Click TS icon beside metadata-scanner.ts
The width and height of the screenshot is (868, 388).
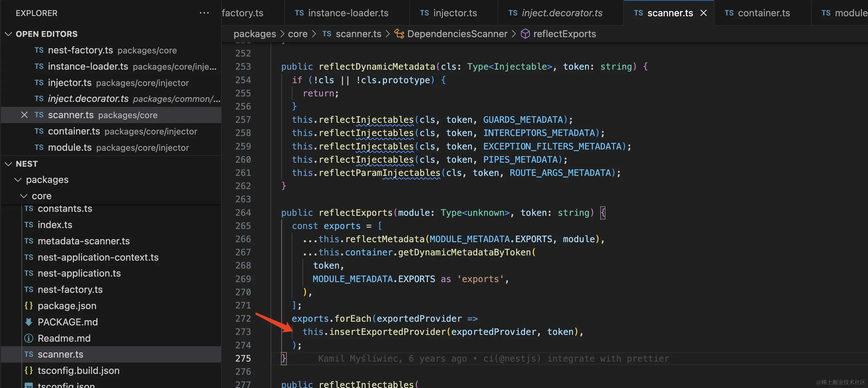[29, 241]
